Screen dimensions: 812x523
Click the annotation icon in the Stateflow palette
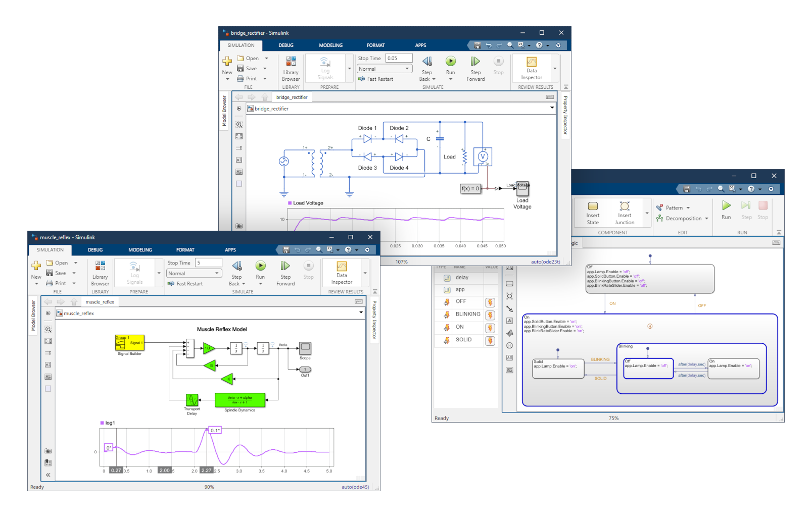509,357
